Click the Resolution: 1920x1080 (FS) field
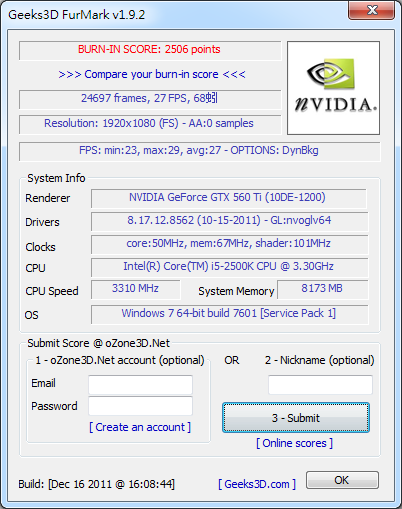Screen dimensions: 402x509 click(150, 124)
